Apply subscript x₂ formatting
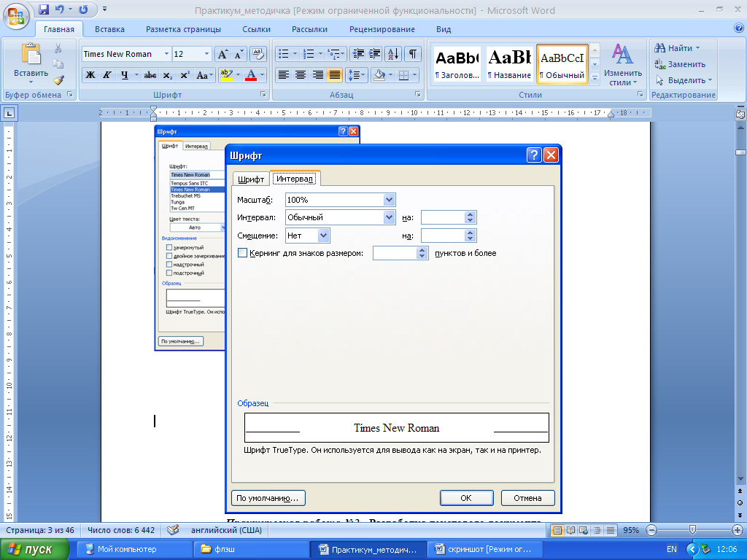The width and height of the screenshot is (747, 560). pos(167,75)
